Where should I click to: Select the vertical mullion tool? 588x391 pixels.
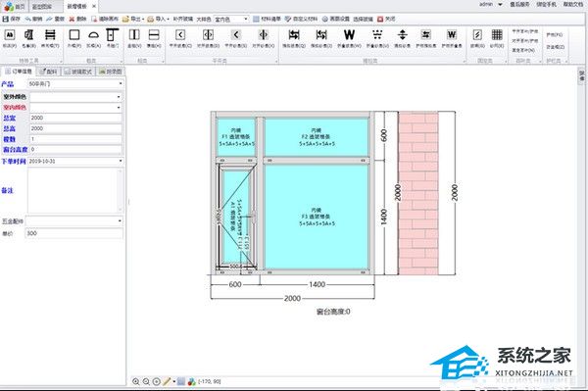[x=134, y=38]
